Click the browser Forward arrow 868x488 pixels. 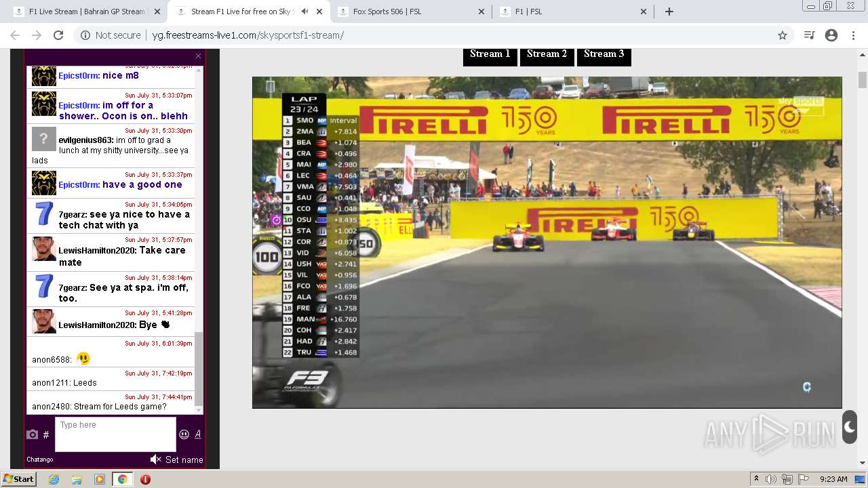(37, 35)
